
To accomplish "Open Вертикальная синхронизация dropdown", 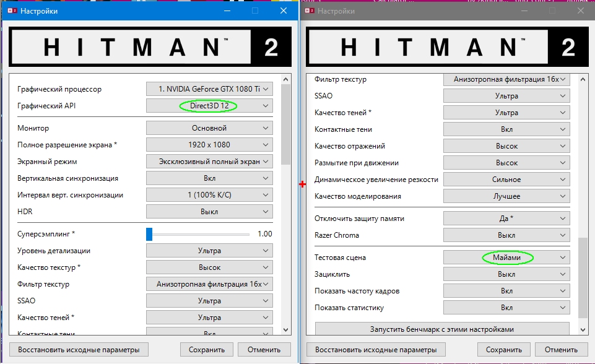I will 209,178.
